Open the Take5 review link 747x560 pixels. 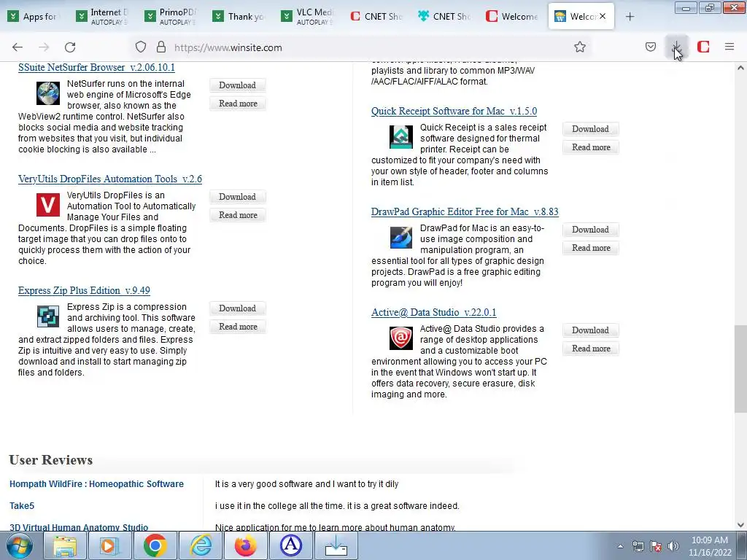pos(22,506)
